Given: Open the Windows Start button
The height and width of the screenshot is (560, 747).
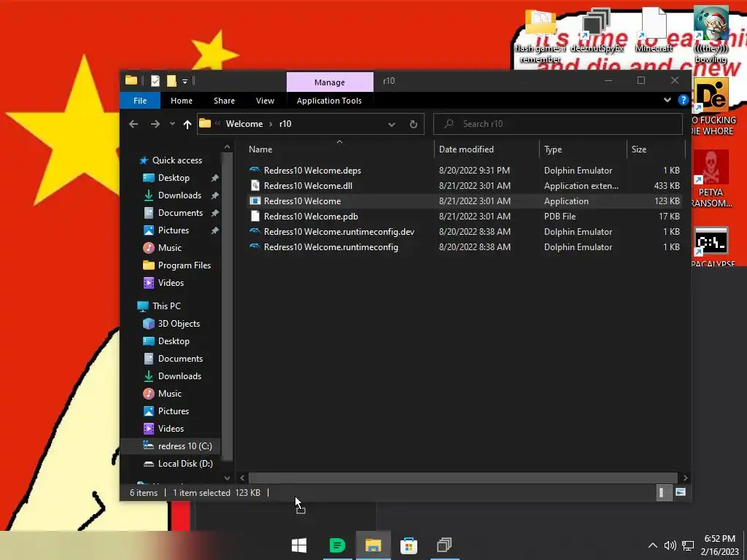Looking at the screenshot, I should tap(298, 545).
